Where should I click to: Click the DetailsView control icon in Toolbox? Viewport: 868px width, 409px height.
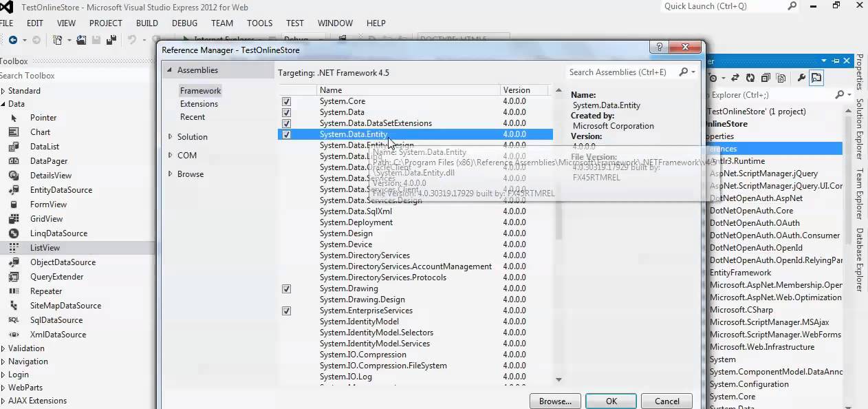coord(14,176)
